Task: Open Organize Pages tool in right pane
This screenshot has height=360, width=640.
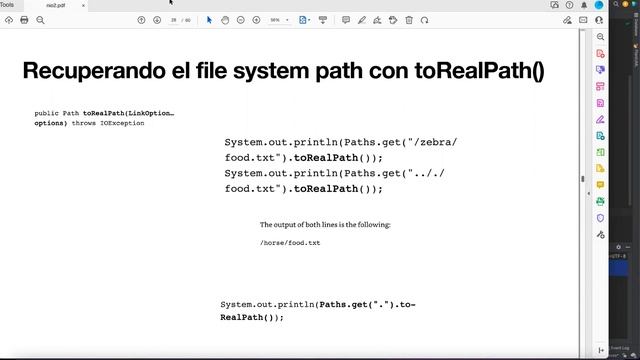Action: click(x=600, y=86)
